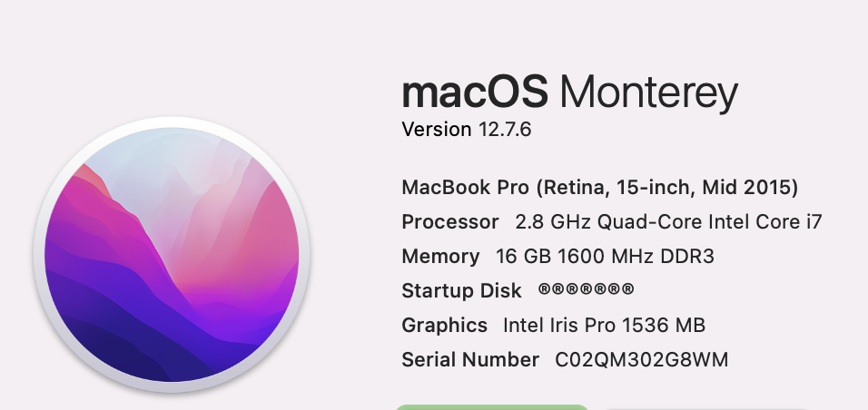Select the Intel Iris Pro 1536 MB value
Image resolution: width=868 pixels, height=410 pixels.
[x=604, y=326]
